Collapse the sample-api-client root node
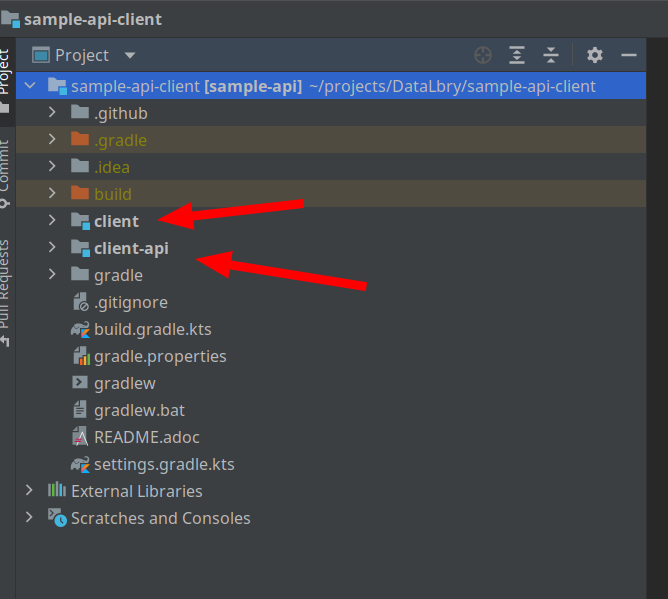This screenshot has width=668, height=599. [29, 86]
